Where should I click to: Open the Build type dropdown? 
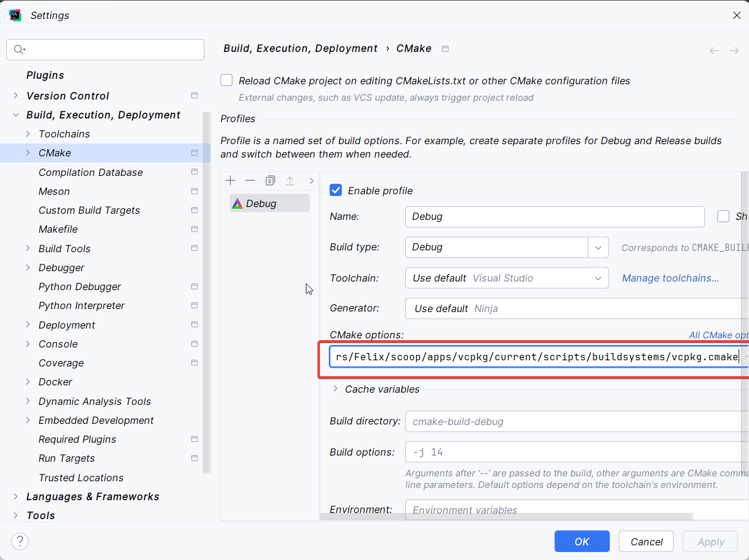click(x=598, y=247)
